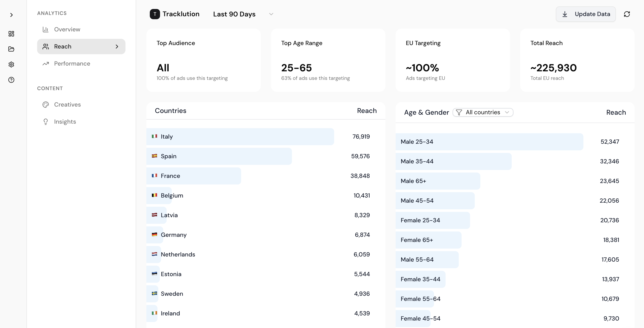
Task: Select Performance under Analytics
Action: point(72,64)
